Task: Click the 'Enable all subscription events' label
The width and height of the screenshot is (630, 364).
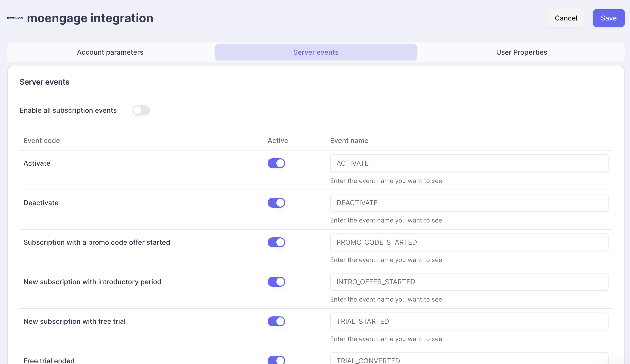Action: coord(68,110)
